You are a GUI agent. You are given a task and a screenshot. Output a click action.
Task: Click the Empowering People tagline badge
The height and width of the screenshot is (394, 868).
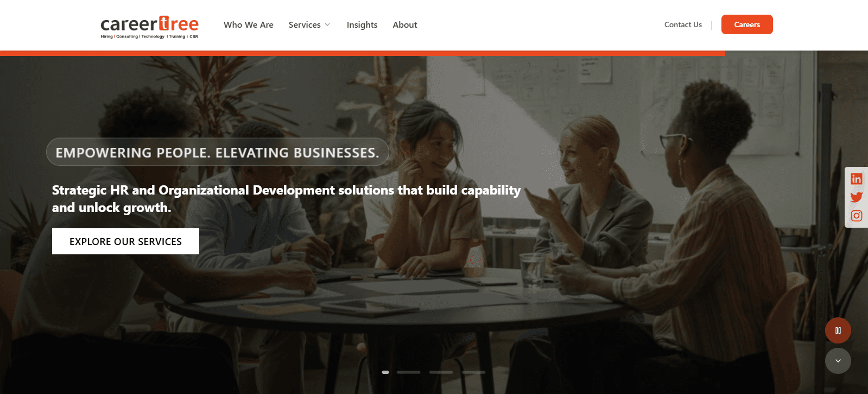tap(217, 152)
